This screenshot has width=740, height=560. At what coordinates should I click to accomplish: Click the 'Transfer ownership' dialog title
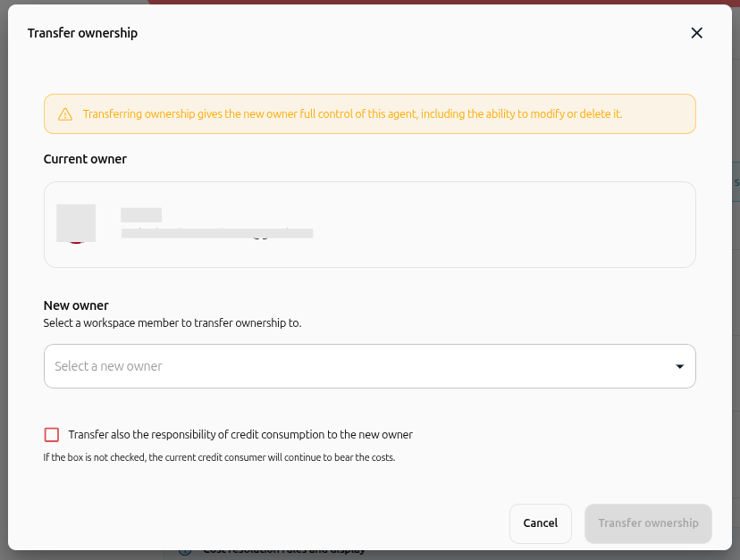click(82, 33)
